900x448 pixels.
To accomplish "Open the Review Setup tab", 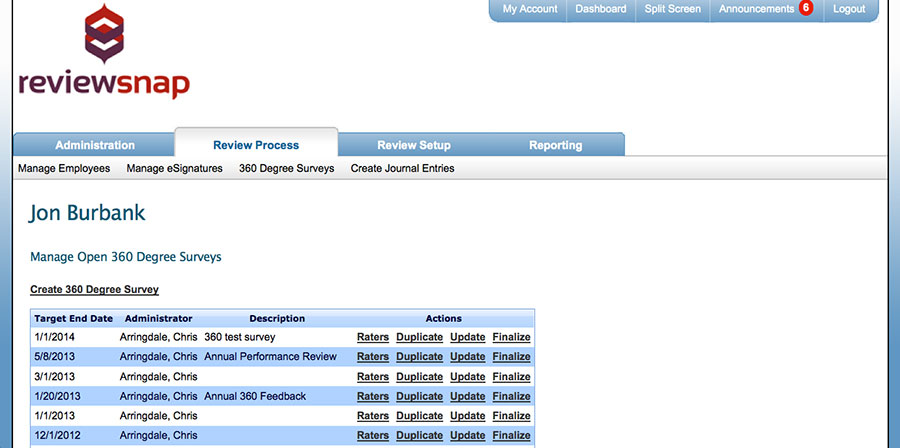I will [x=413, y=145].
